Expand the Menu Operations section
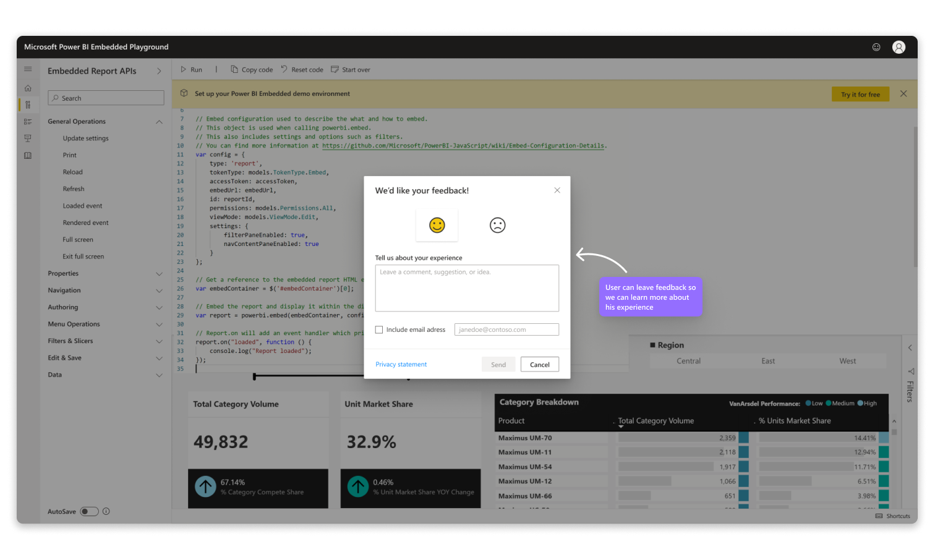 click(x=159, y=325)
